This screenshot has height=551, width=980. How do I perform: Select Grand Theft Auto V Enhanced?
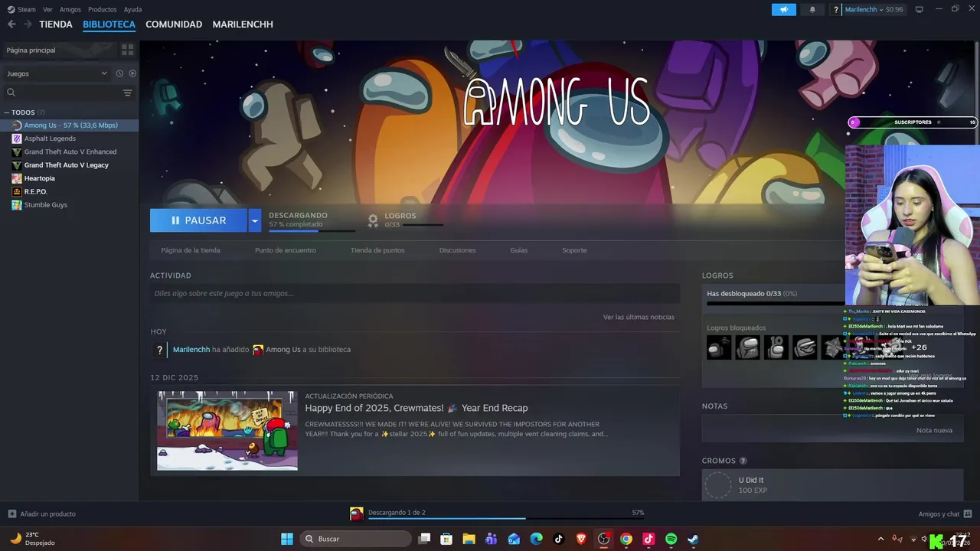click(70, 152)
